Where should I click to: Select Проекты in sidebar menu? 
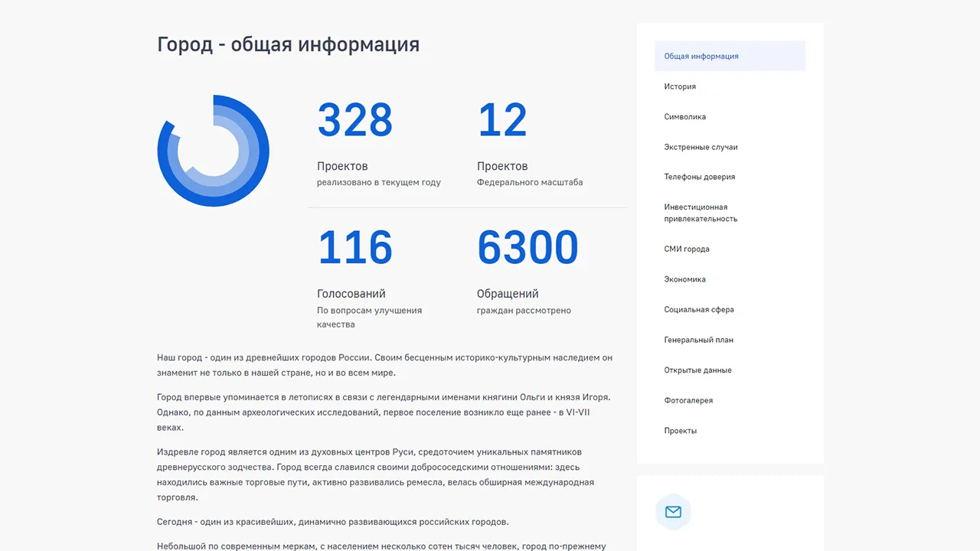click(680, 431)
